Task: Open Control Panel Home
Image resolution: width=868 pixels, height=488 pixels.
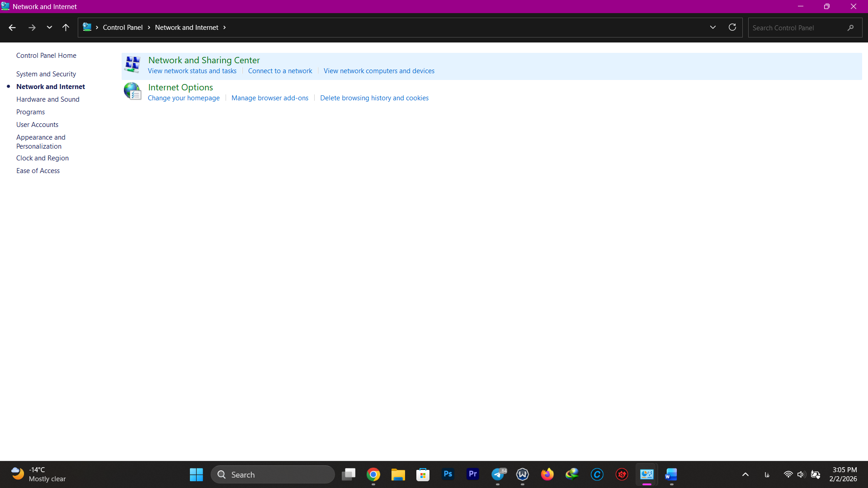Action: [46, 56]
